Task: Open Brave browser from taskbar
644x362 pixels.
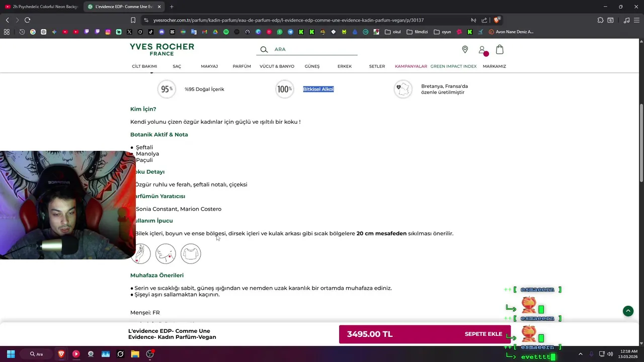Action: point(61,354)
